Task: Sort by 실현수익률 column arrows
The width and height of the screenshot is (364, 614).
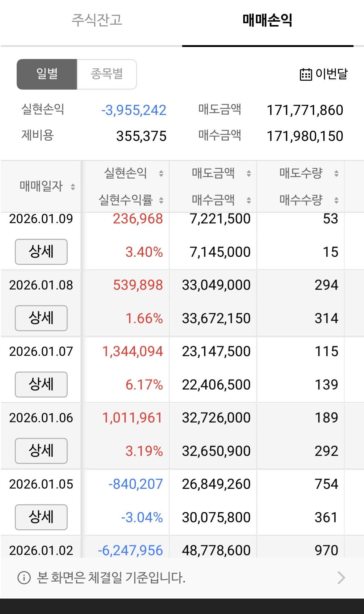Action: [x=161, y=200]
